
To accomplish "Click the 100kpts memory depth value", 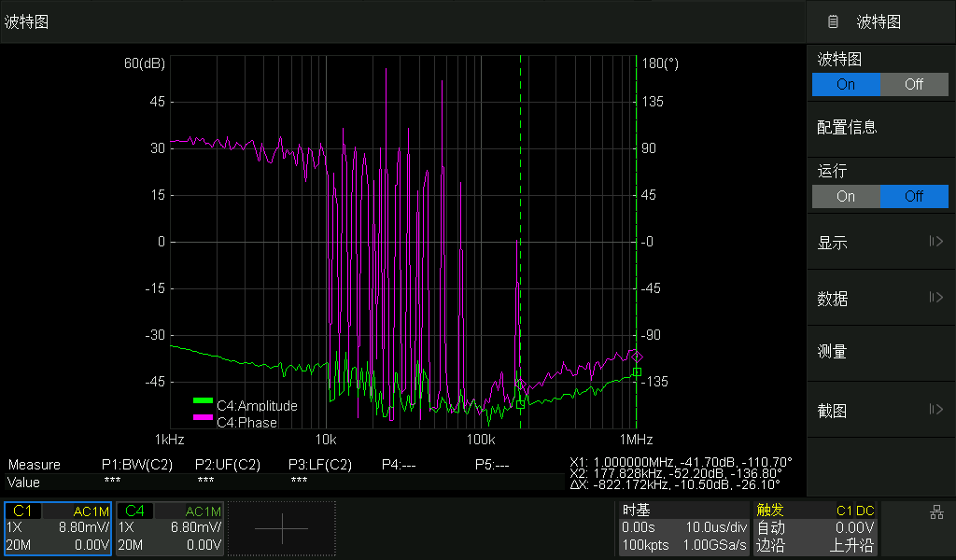I will 646,545.
